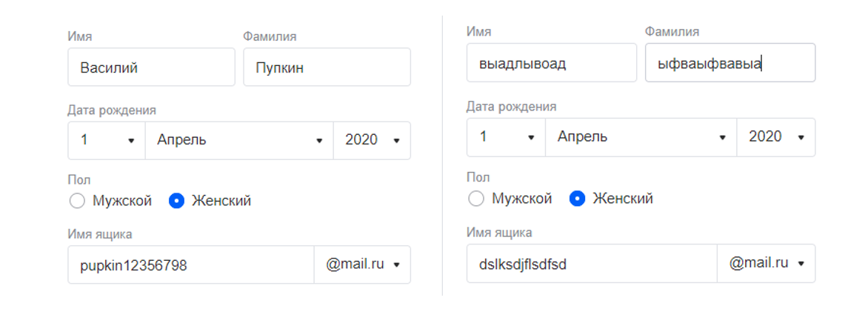
Task: Select Женский radio button in left form
Action: [x=176, y=201]
